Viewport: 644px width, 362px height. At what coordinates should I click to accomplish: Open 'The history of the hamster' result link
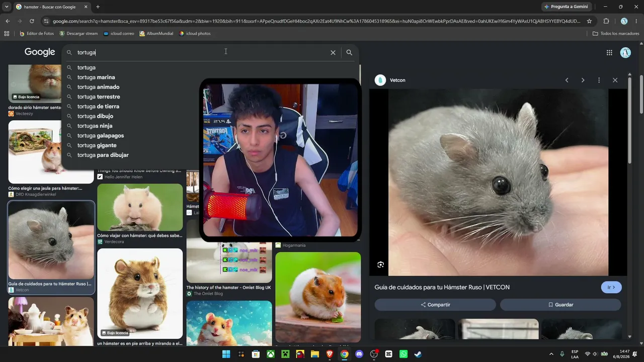[x=228, y=288]
